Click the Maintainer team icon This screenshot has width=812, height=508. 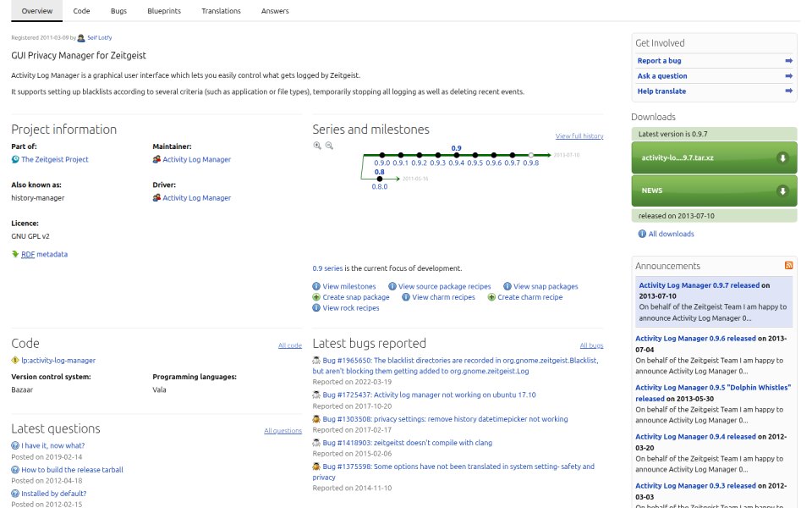156,159
